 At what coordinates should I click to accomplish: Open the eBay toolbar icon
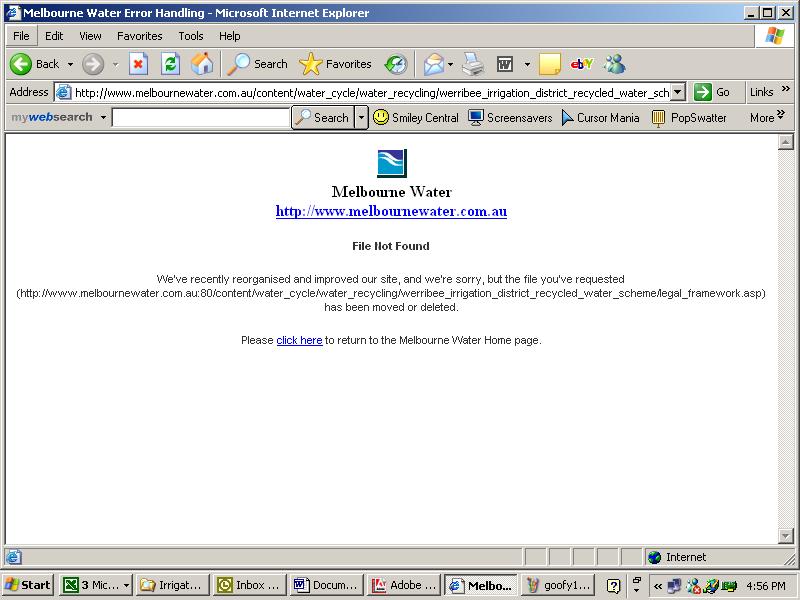pyautogui.click(x=582, y=64)
